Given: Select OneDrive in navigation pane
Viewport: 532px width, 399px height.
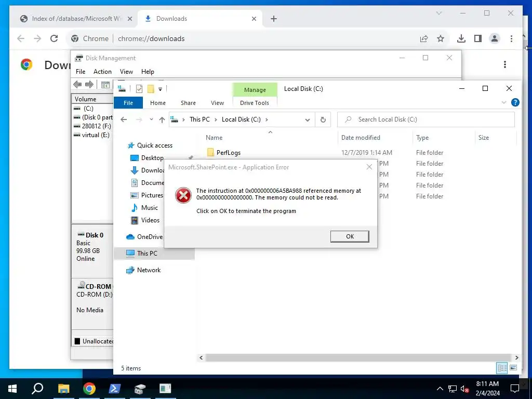Looking at the screenshot, I should click(x=150, y=237).
